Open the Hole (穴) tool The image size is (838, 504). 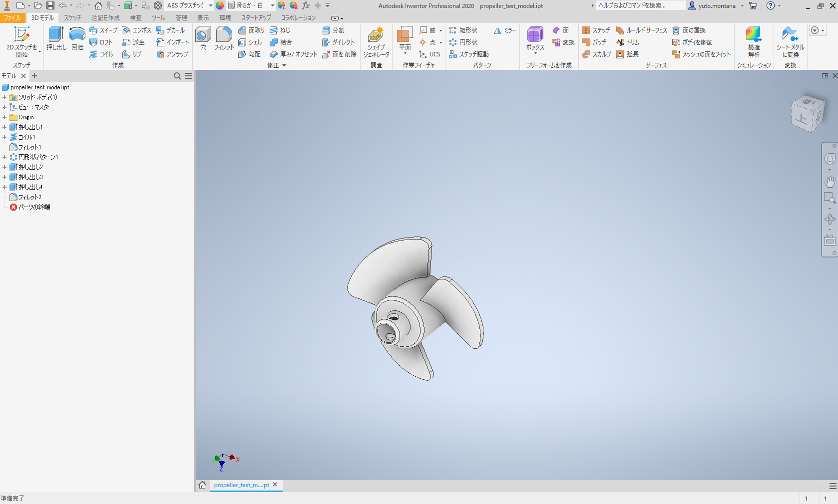coord(203,37)
